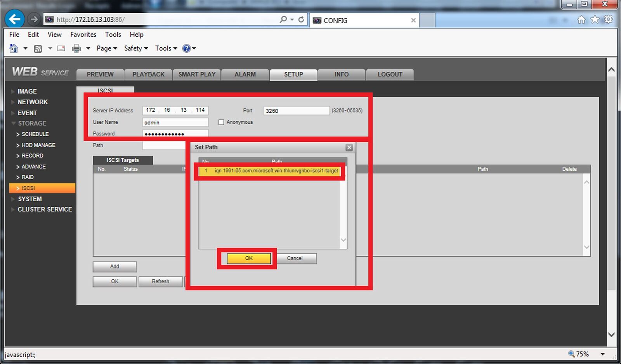This screenshot has height=364, width=621.
Task: Click the Print icon in toolbar
Action: click(76, 49)
